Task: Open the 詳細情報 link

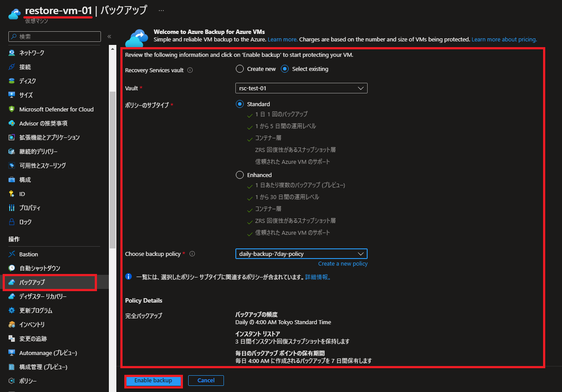Action: point(318,277)
